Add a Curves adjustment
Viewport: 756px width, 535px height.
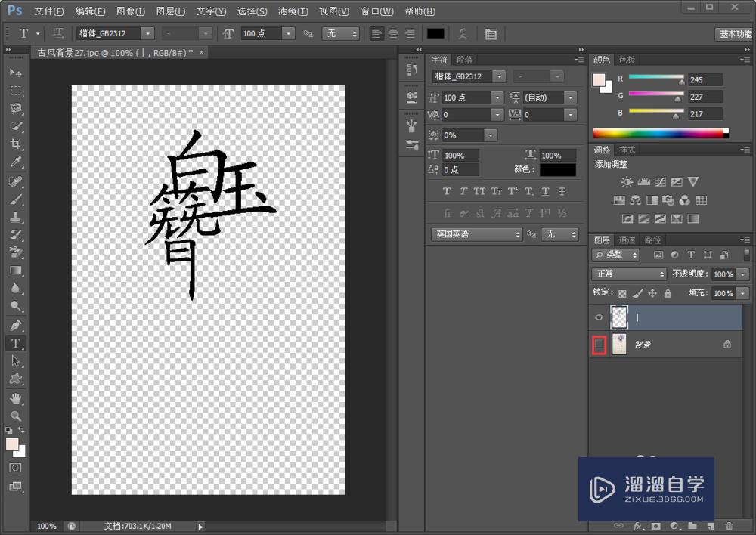pyautogui.click(x=660, y=181)
